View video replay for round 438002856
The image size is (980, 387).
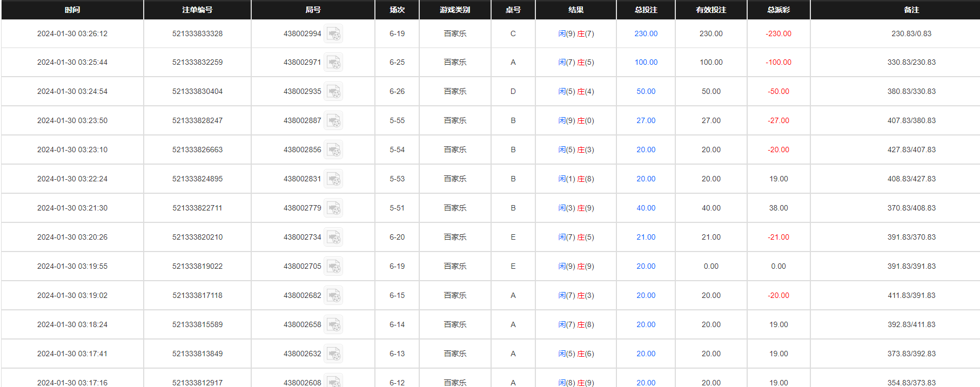(x=333, y=150)
